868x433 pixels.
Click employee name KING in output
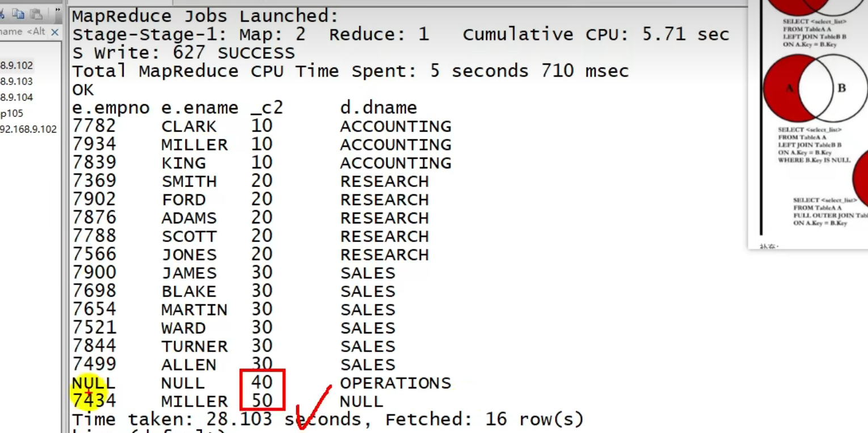coord(183,163)
